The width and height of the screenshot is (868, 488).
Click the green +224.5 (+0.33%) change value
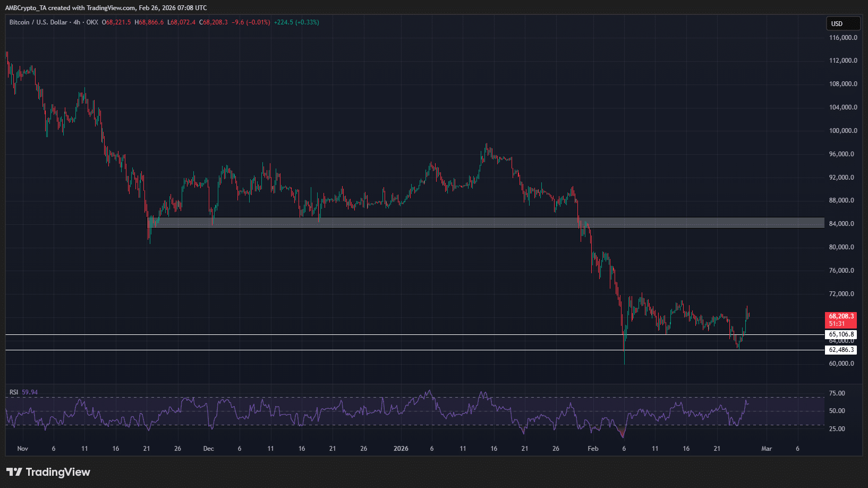point(296,22)
